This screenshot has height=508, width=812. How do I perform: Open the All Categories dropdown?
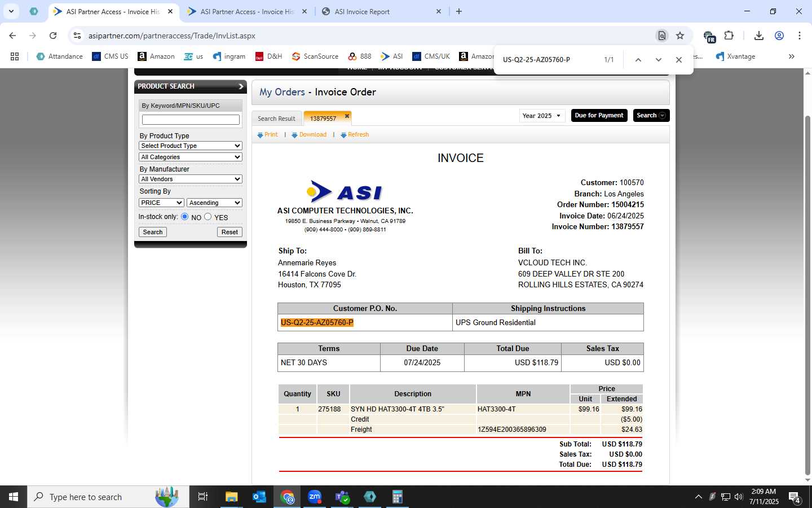[x=191, y=157]
